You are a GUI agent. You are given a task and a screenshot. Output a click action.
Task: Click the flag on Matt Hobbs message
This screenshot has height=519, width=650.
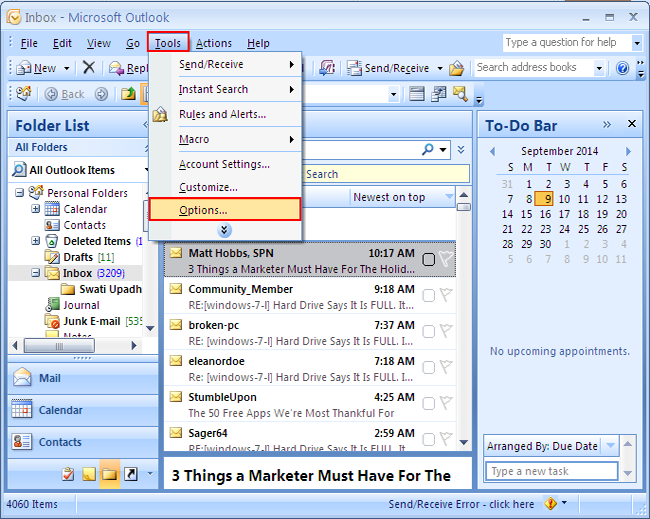(446, 260)
